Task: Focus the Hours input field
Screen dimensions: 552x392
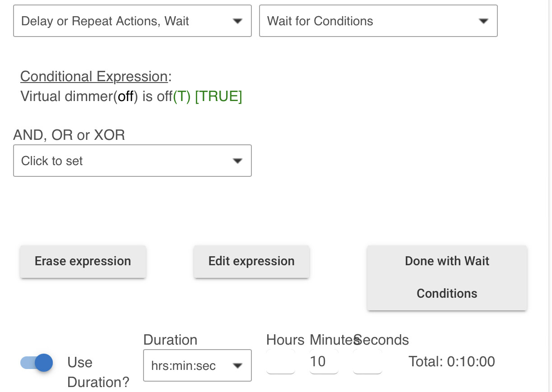Action: [281, 361]
